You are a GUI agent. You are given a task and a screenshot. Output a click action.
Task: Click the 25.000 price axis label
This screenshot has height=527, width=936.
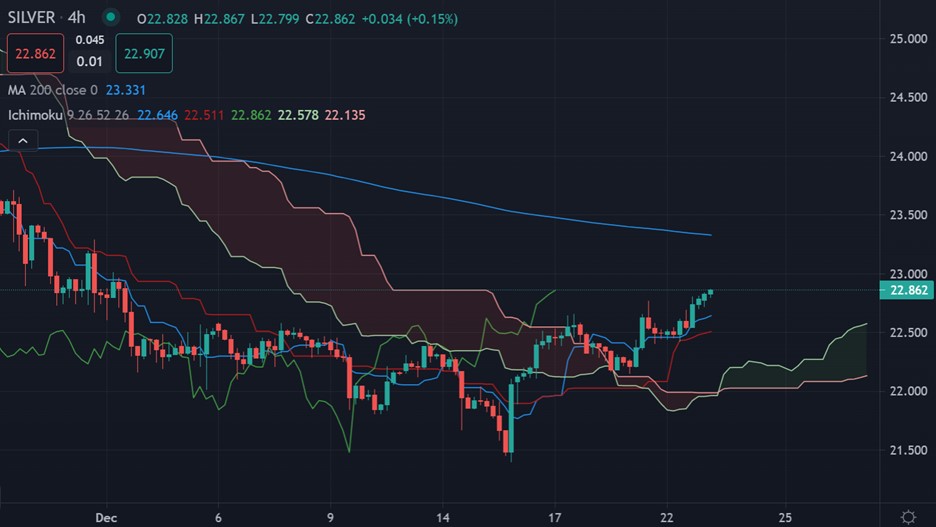[x=909, y=39]
